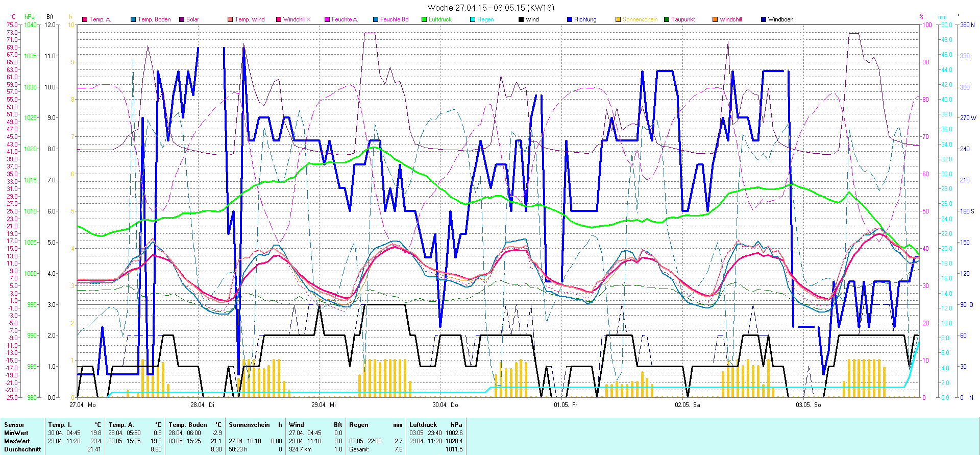Click the Luftdruck column header in table
This screenshot has height=455, width=980.
[x=423, y=425]
